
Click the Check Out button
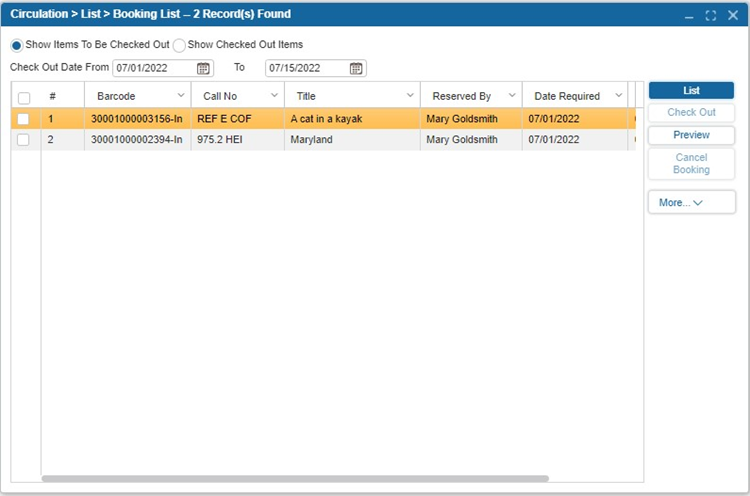[x=691, y=112]
